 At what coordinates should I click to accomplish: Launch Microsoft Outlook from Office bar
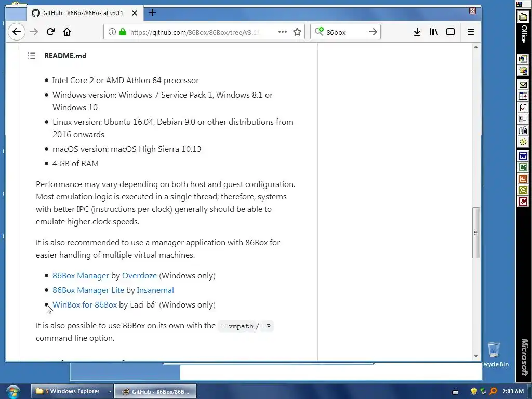(x=523, y=190)
